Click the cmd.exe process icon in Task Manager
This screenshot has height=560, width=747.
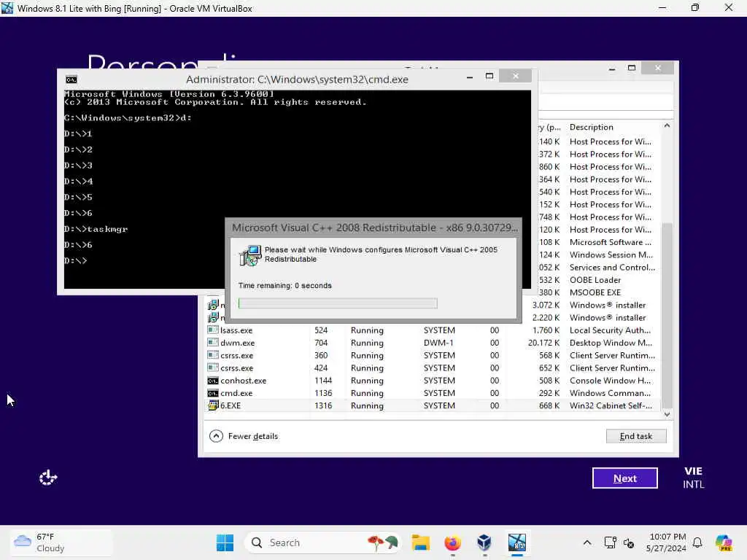[x=213, y=393]
